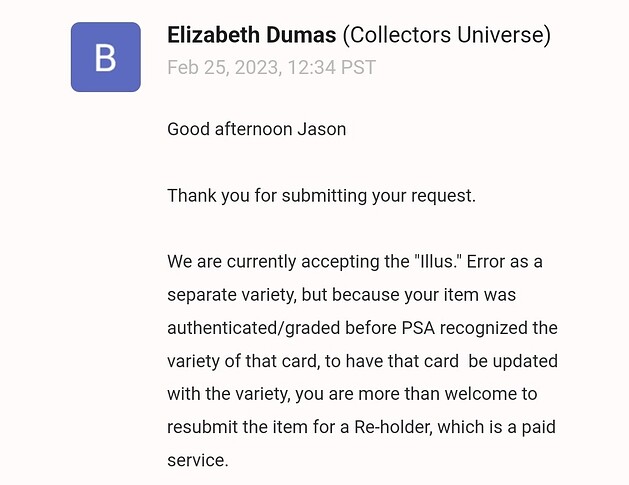Click the blue "B" avatar icon
The image size is (629, 485).
(x=105, y=57)
